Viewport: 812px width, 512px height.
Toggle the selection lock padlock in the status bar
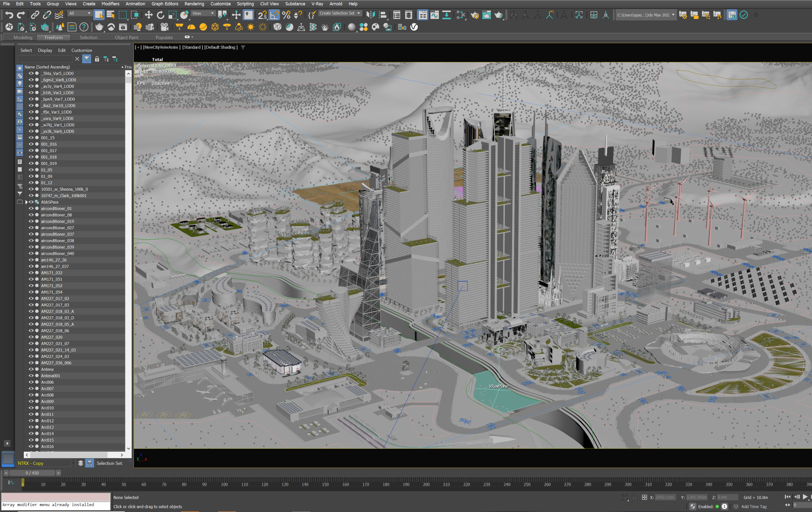(634, 497)
